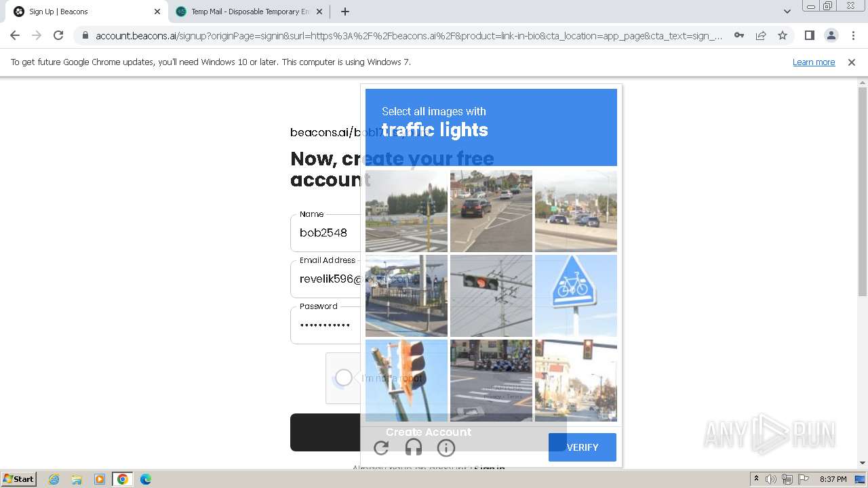Select tile with black car at intersection
This screenshot has height=488, width=868.
tap(491, 211)
